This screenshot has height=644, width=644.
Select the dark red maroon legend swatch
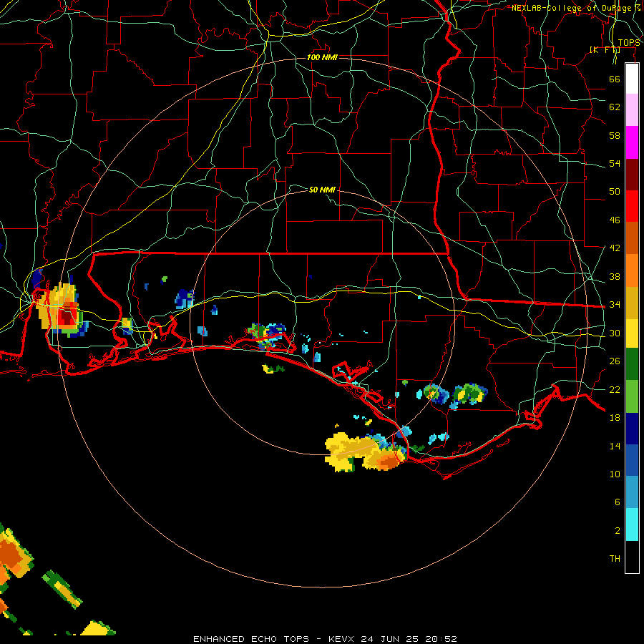click(632, 174)
